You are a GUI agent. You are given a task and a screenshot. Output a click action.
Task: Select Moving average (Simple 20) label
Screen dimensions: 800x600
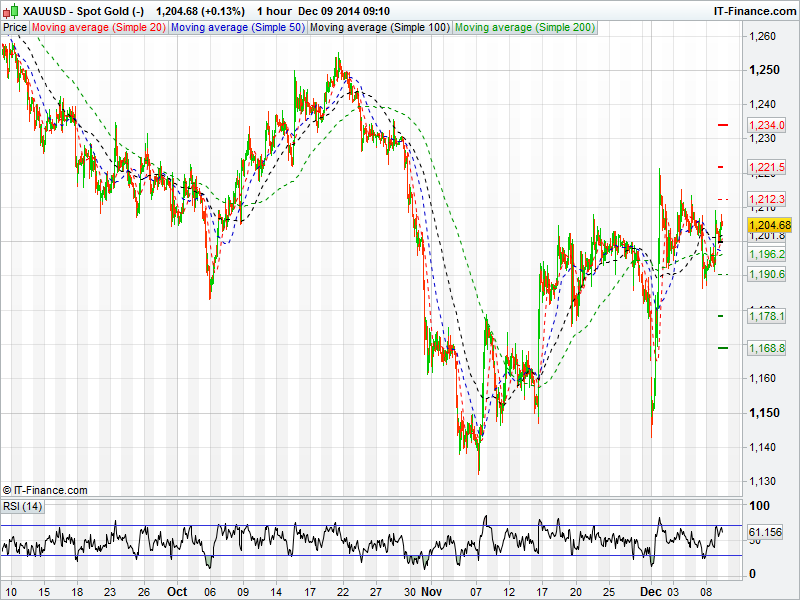tap(99, 28)
